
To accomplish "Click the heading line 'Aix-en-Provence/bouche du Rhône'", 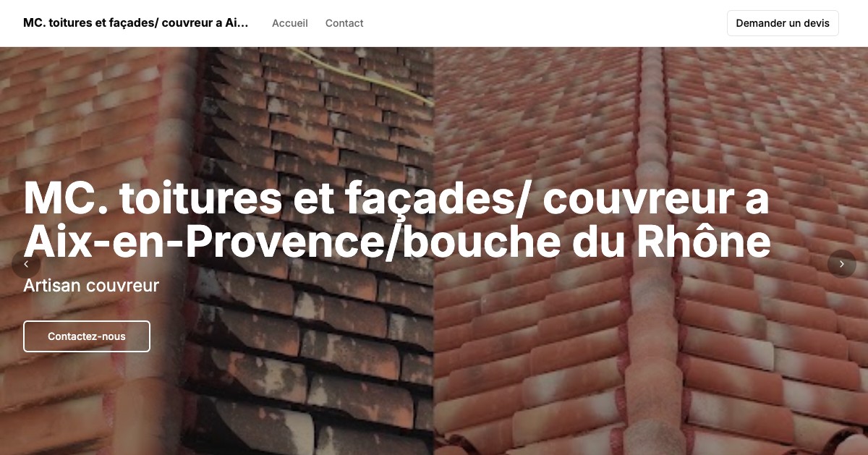I will 397,242.
